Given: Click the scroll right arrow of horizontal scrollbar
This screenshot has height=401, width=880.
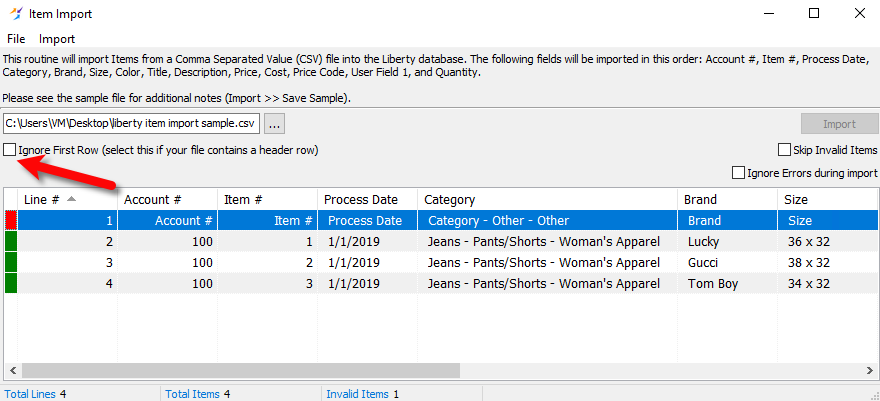Looking at the screenshot, I should [x=870, y=370].
